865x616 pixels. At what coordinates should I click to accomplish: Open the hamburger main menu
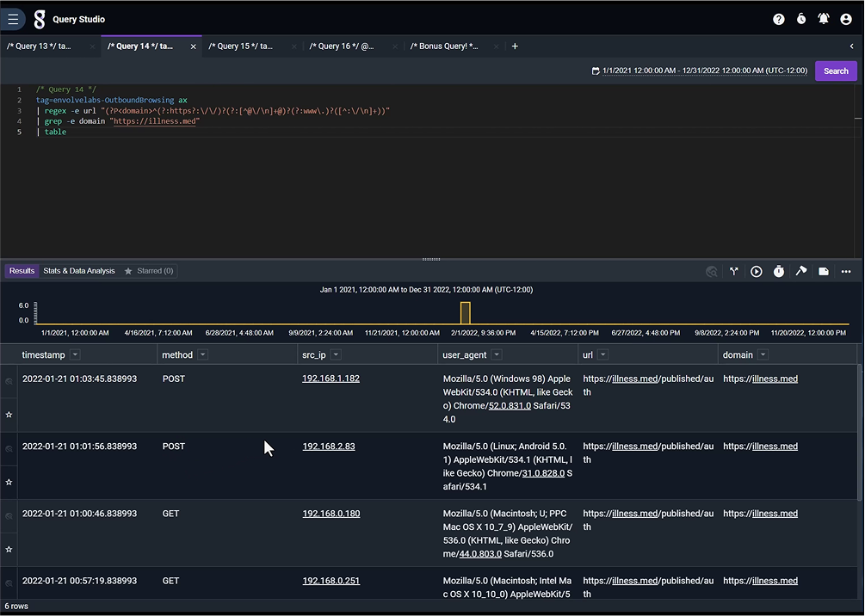click(x=13, y=19)
